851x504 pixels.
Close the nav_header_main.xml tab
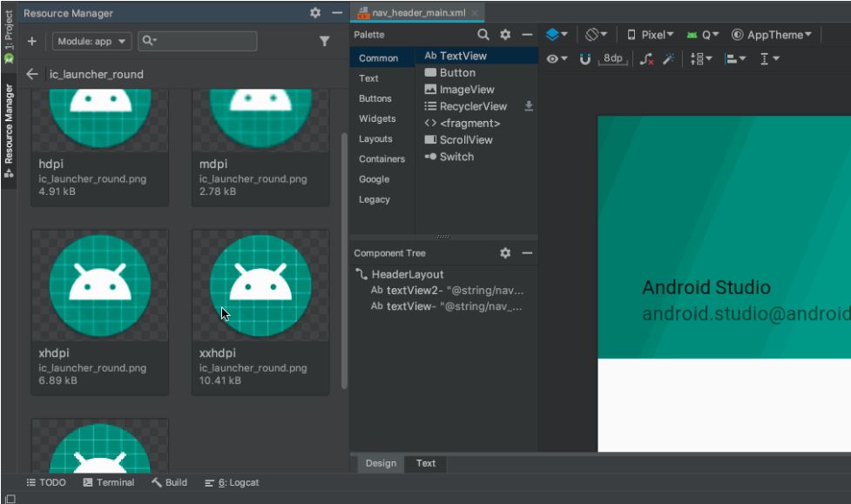pos(475,12)
